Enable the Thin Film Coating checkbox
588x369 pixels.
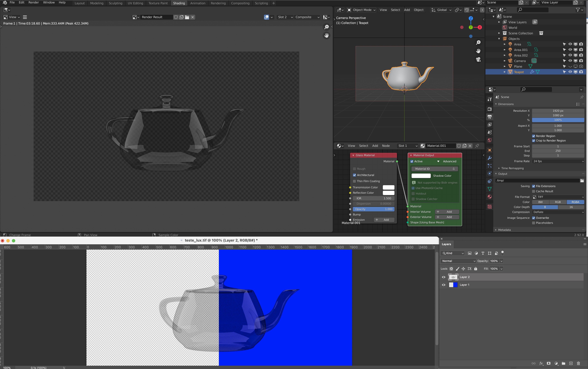(x=354, y=181)
